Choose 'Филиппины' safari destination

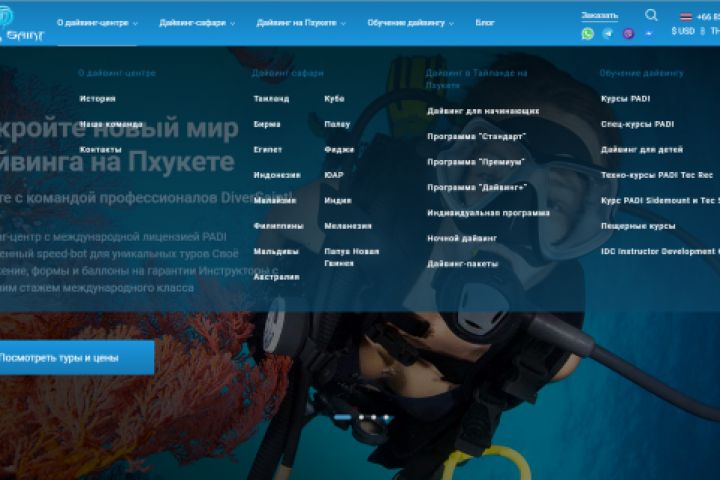[x=278, y=226]
